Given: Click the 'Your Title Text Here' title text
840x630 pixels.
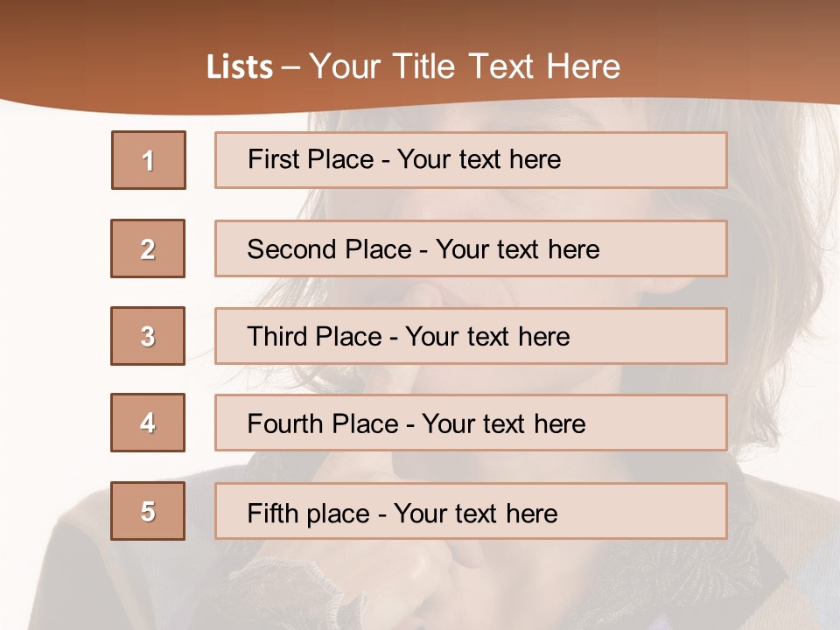Looking at the screenshot, I should click(465, 66).
